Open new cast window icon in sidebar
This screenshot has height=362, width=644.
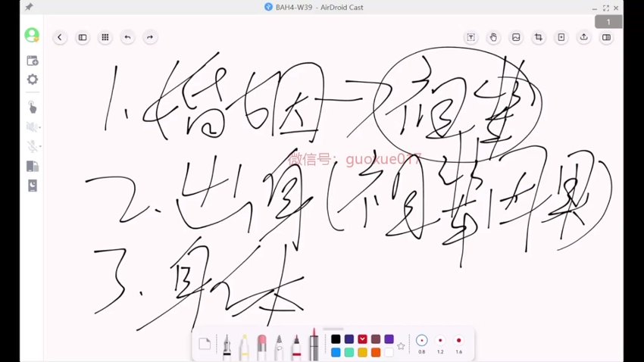33,61
